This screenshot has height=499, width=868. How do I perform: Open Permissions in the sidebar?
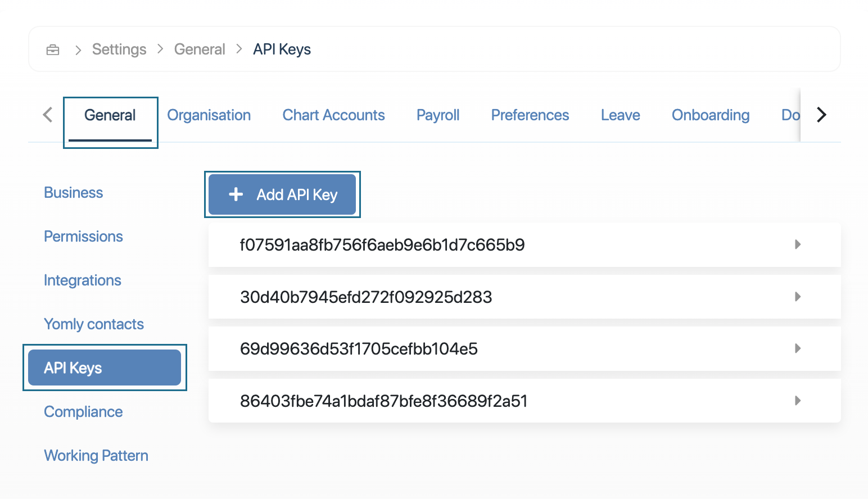click(83, 237)
